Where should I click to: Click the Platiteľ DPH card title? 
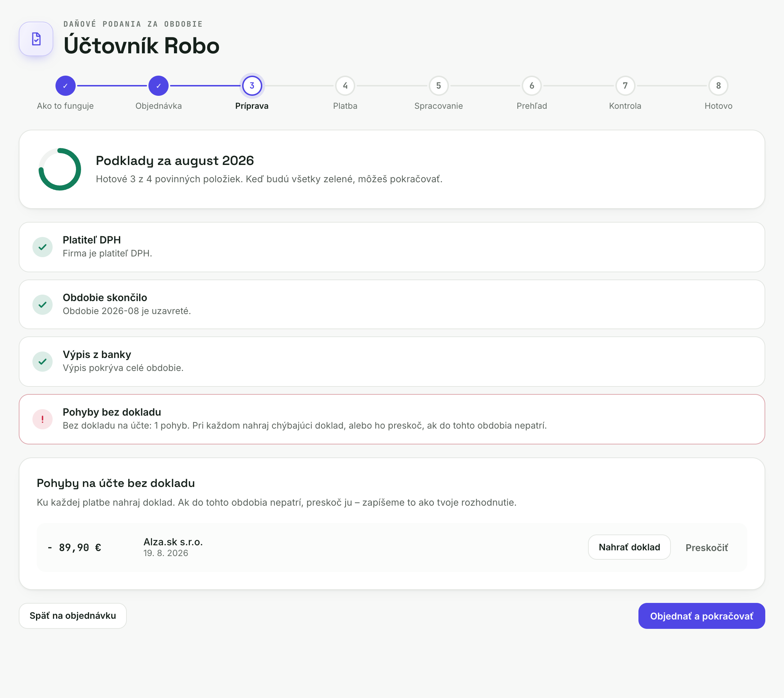tap(92, 240)
